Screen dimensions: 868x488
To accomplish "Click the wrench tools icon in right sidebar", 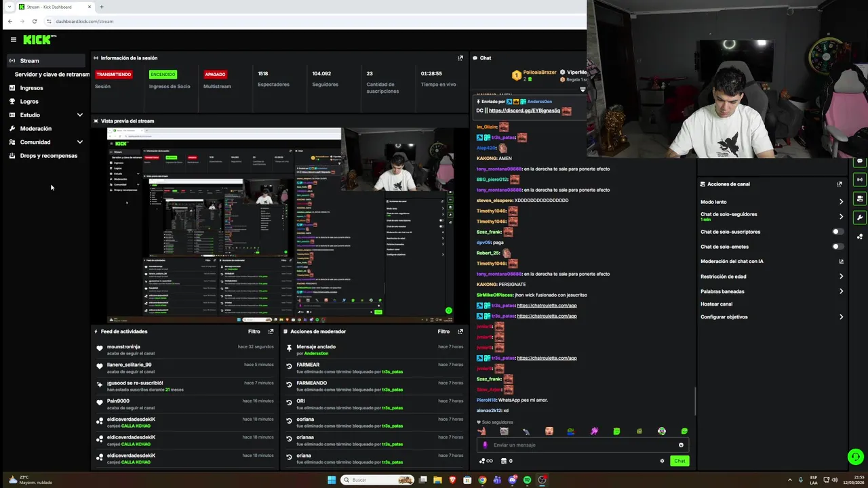I will [860, 218].
